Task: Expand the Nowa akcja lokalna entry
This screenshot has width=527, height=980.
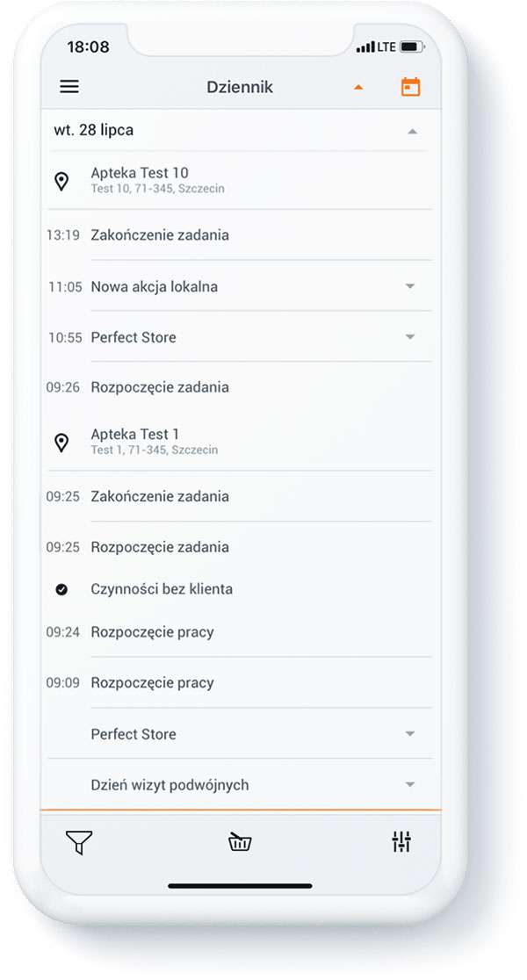Action: point(410,286)
